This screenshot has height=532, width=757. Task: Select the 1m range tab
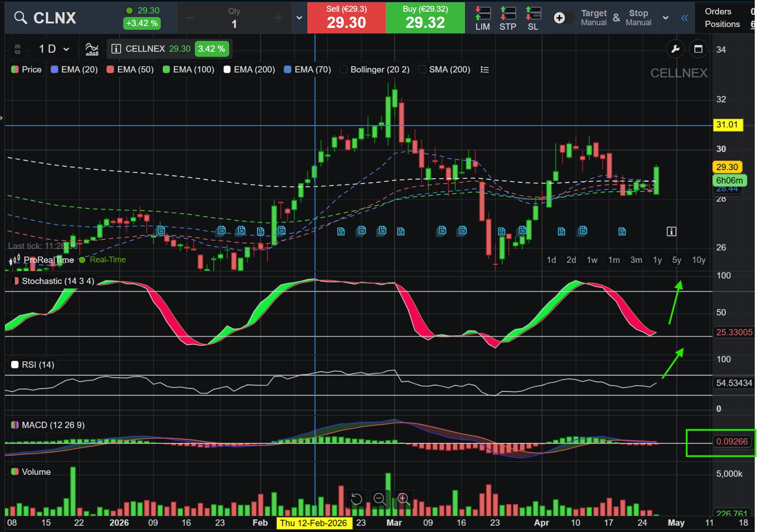pos(614,260)
